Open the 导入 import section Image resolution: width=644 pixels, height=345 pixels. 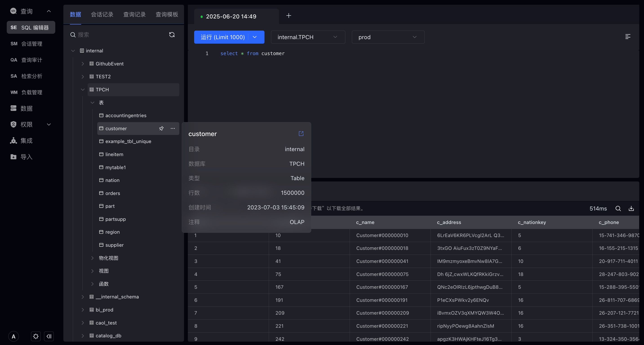[x=21, y=157]
